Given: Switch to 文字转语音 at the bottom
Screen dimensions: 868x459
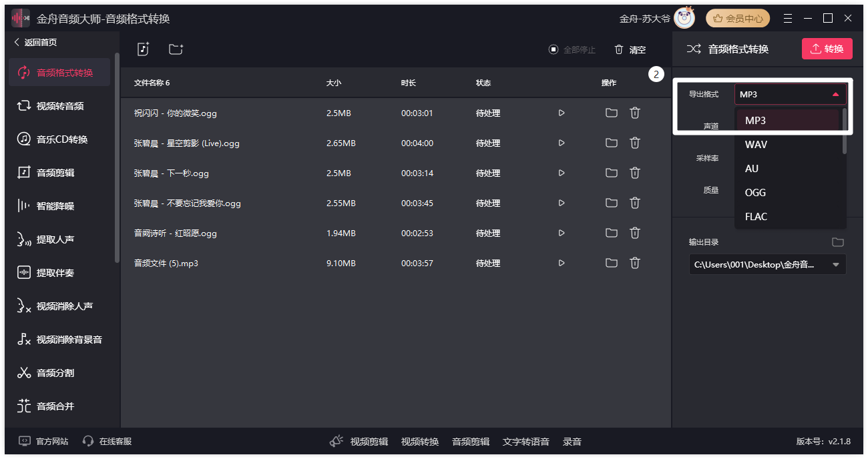Looking at the screenshot, I should [x=528, y=442].
